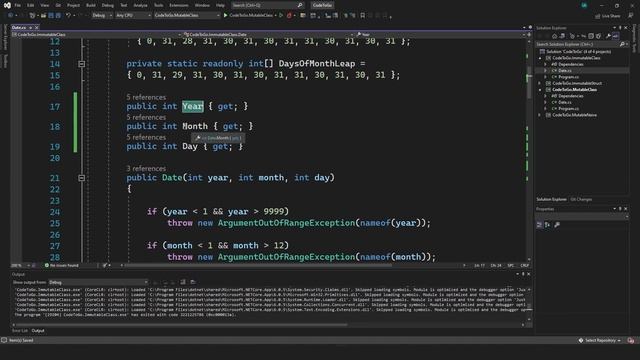Open the Edit menu
Screen dimensions: 640x360
point(31,5)
